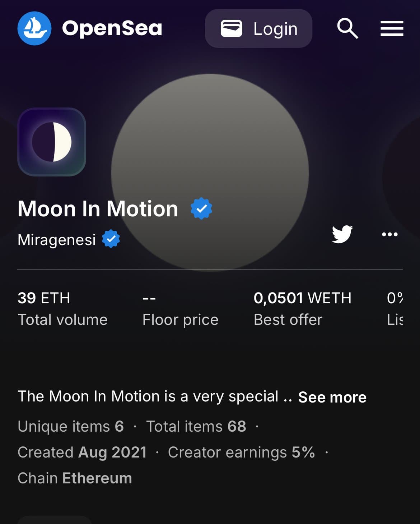Click the OpenSea wordmark text
Viewport: 420px width, 524px height.
[112, 28]
